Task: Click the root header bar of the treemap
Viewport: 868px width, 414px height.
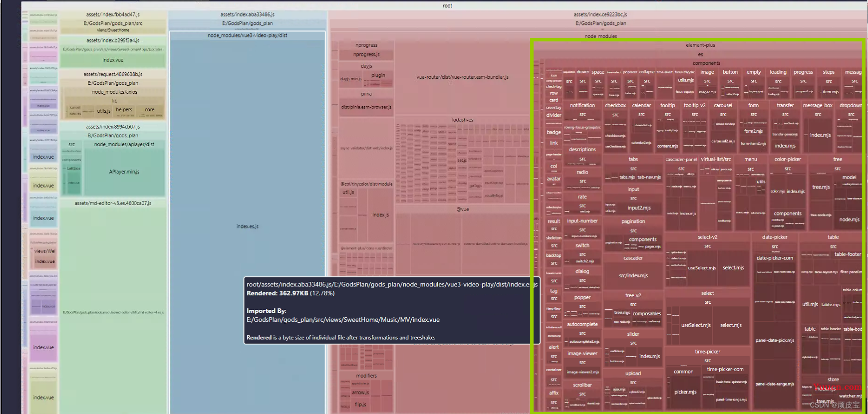Action: click(447, 6)
